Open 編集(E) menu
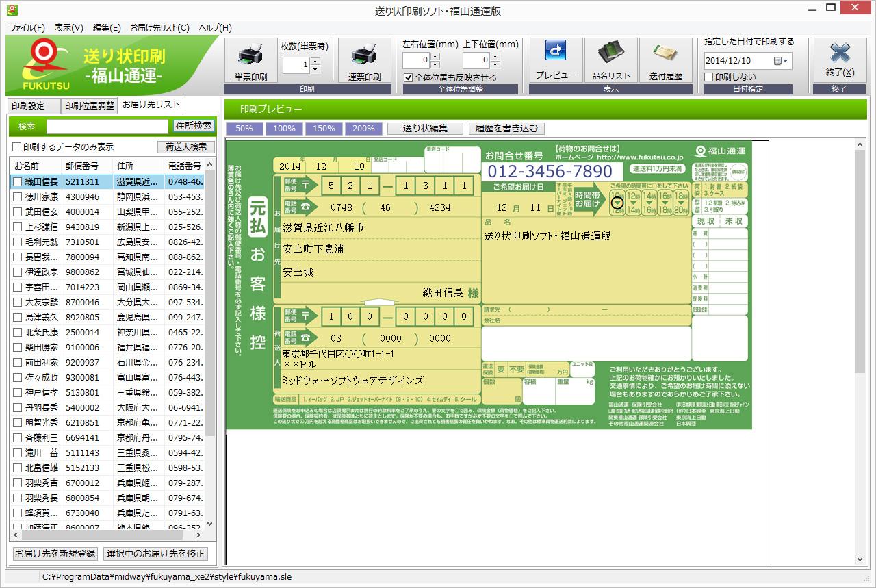This screenshot has height=588, width=876. 107,28
